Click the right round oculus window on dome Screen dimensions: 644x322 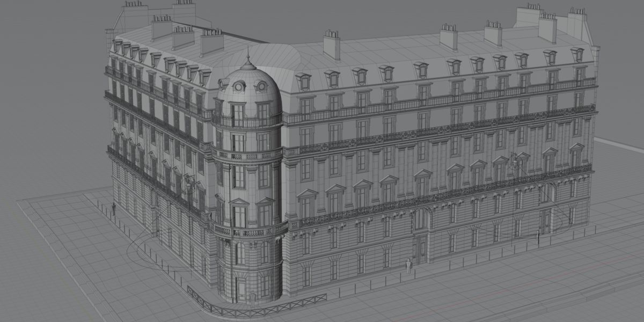click(x=261, y=85)
